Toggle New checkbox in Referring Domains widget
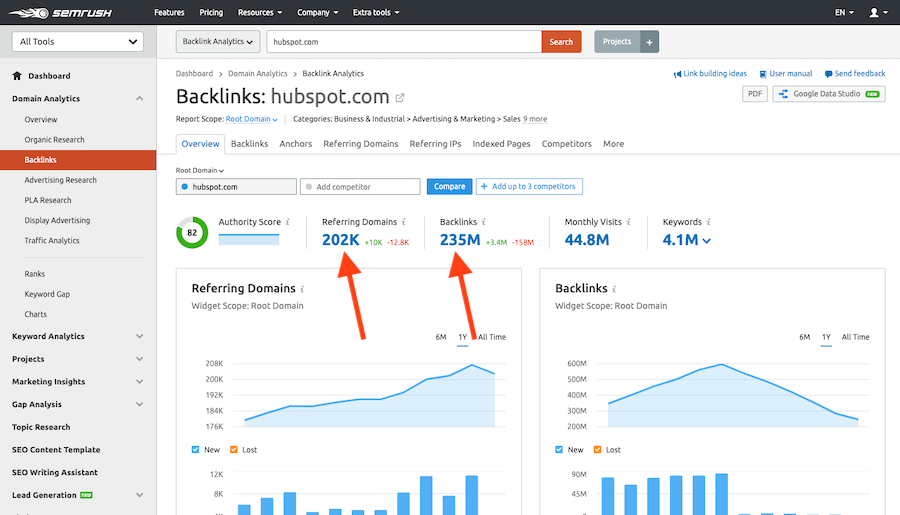Viewport: 900px width, 515px height. coord(195,450)
